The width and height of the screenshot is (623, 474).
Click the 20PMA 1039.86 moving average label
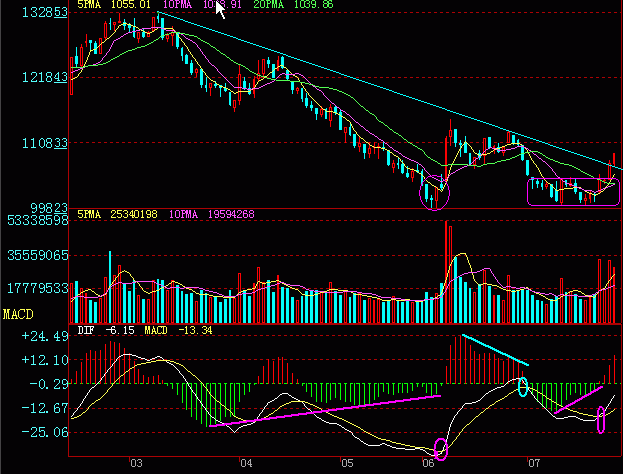pos(293,5)
